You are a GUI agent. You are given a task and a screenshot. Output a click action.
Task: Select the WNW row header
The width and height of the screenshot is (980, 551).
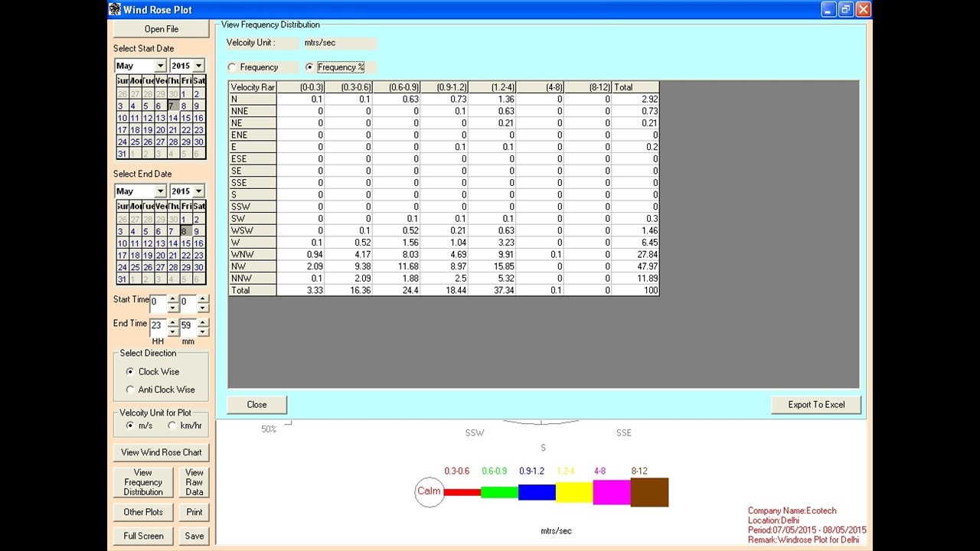(x=253, y=254)
